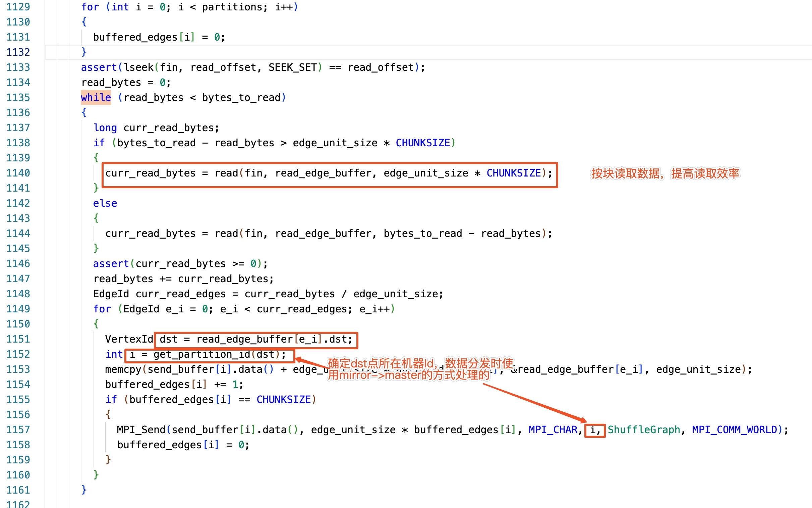Viewport: 812px width, 508px height.
Task: Click 'ShuffleGraph' tag on line 1157
Action: point(644,430)
